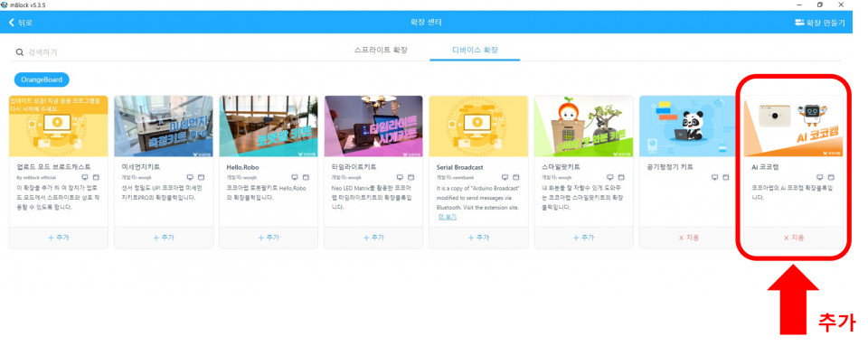Open the Hello.Robo 로봇팔 키트 thumbnail
868x346 pixels.
269,126
